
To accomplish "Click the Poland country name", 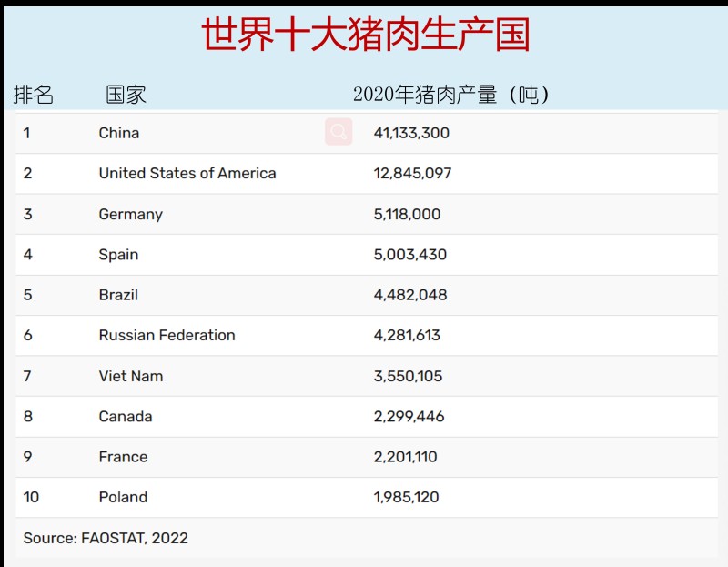I will pyautogui.click(x=122, y=497).
